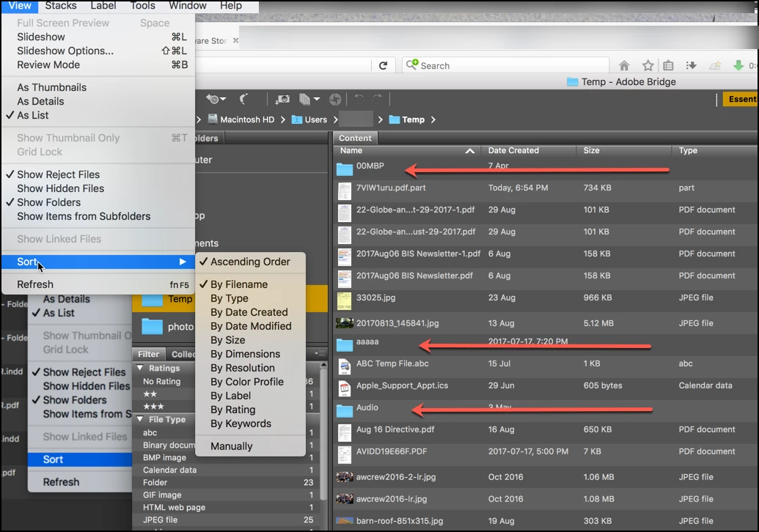This screenshot has width=759, height=532.
Task: Select the Essentials workspace button
Action: click(741, 99)
